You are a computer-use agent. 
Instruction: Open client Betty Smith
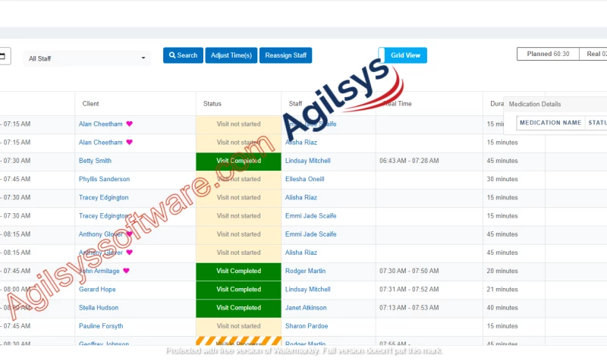[x=96, y=161]
